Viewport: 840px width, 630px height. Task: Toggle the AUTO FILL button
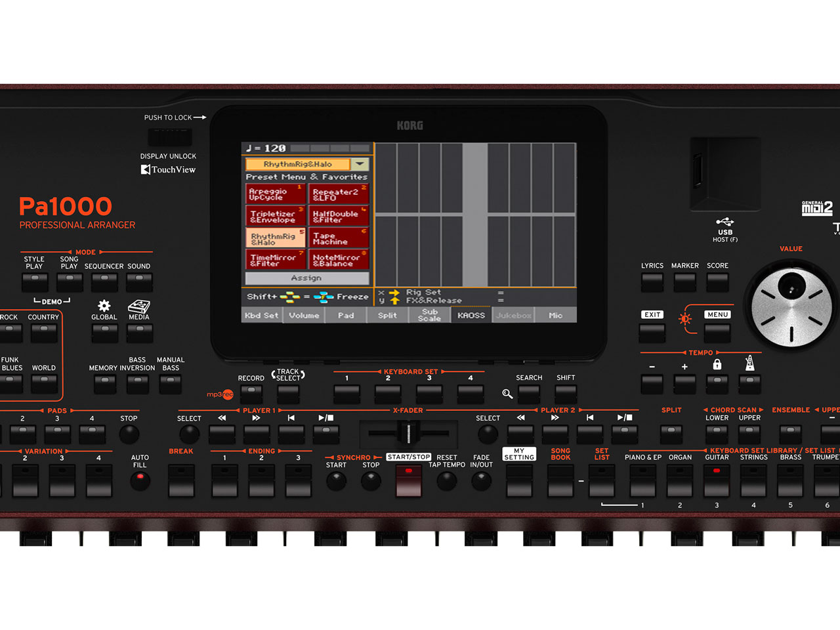pyautogui.click(x=142, y=480)
